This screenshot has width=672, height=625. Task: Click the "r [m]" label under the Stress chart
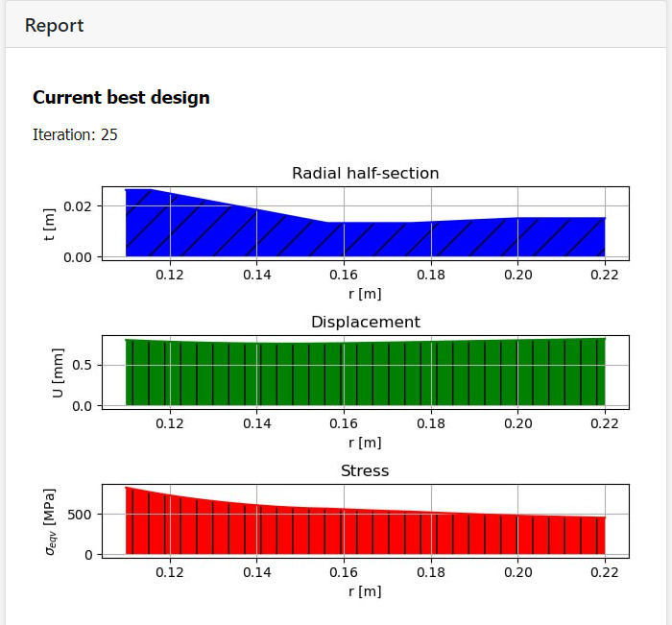(365, 591)
